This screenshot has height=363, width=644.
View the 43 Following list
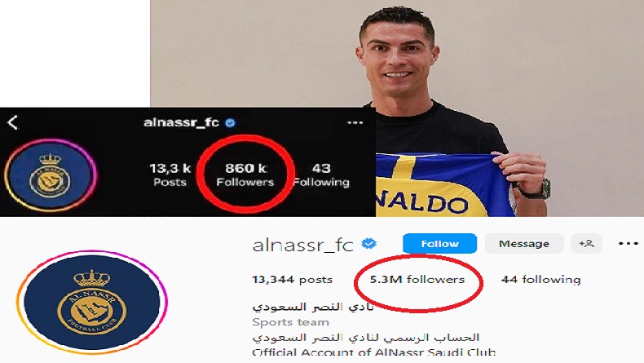tap(321, 175)
